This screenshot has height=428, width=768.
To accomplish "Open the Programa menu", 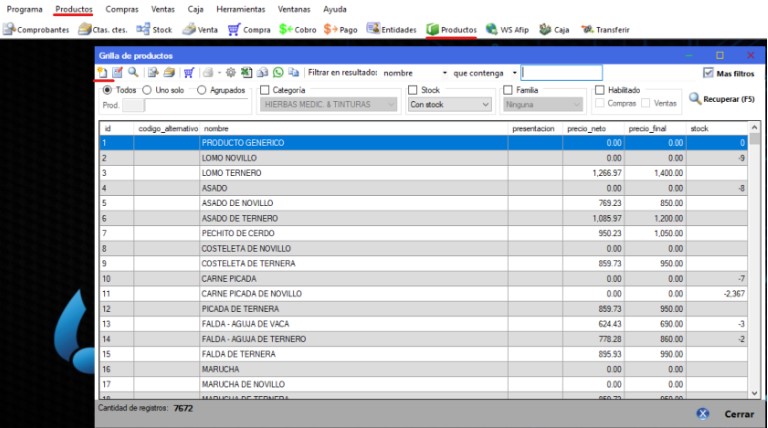I will pos(24,9).
